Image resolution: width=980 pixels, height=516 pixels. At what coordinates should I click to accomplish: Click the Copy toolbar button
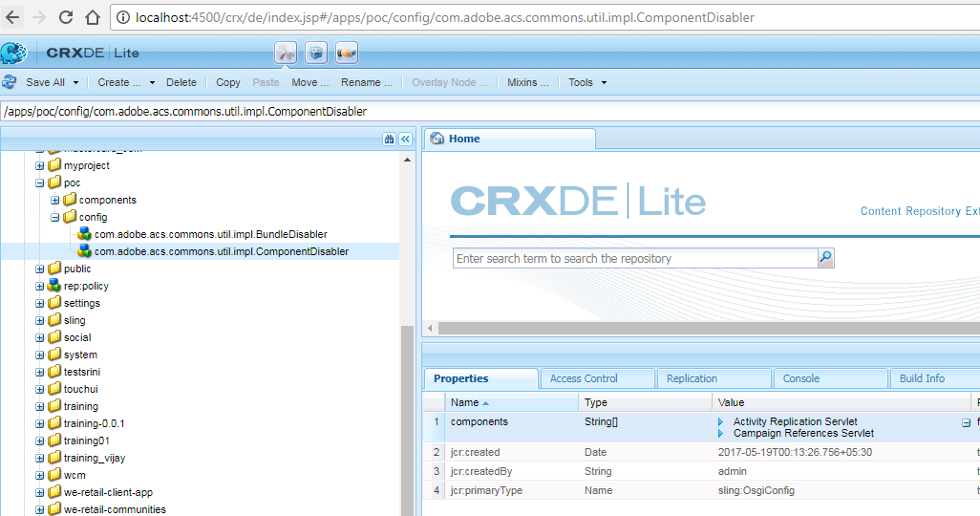click(228, 82)
